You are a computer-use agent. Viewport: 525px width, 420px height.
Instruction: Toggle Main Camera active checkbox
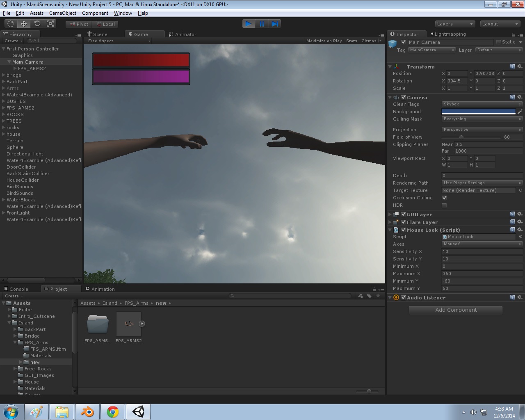tap(404, 42)
